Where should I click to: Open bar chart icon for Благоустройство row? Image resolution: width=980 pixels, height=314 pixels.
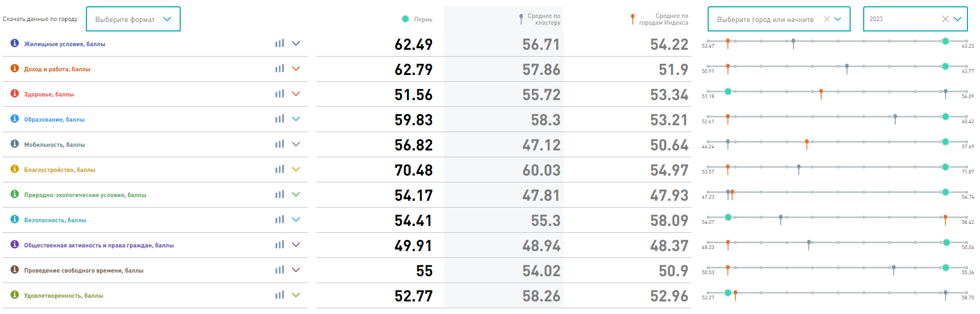coord(280,169)
